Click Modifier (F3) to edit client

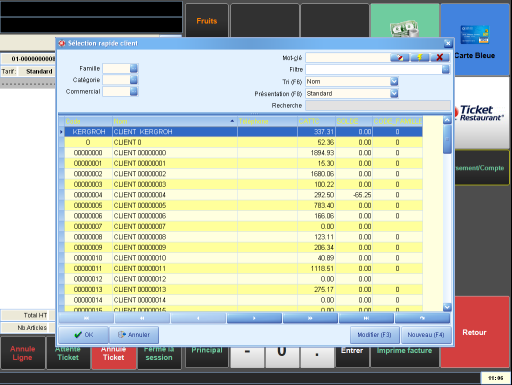click(x=374, y=335)
